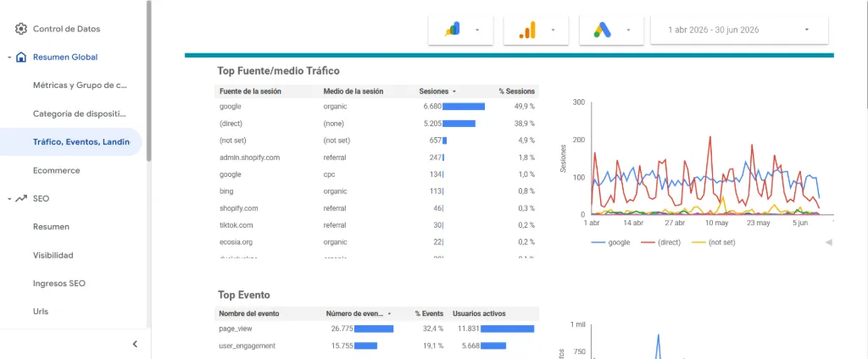Click the Google Analytics orange bars icon
Image resolution: width=868 pixels, height=359 pixels.
(527, 30)
